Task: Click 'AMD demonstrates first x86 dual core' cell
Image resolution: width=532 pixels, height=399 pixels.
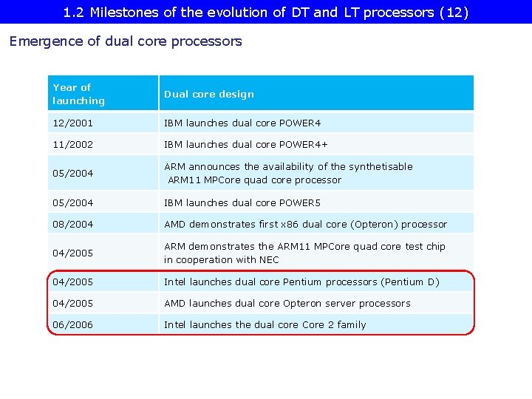Action: click(316, 224)
